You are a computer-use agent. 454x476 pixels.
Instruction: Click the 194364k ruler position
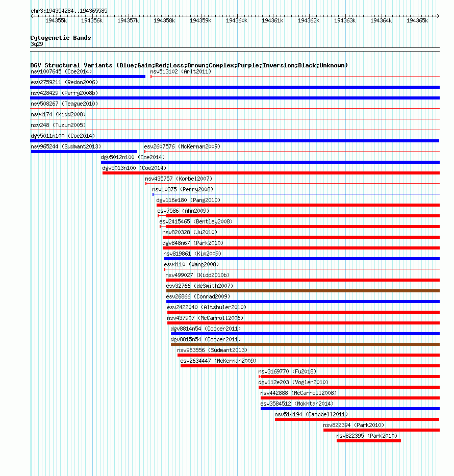tap(381, 20)
